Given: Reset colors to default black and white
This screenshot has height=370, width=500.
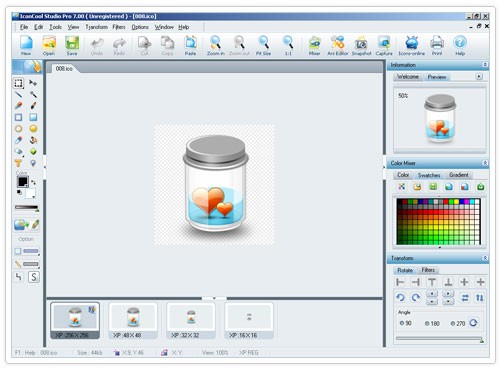Looking at the screenshot, I should [19, 192].
